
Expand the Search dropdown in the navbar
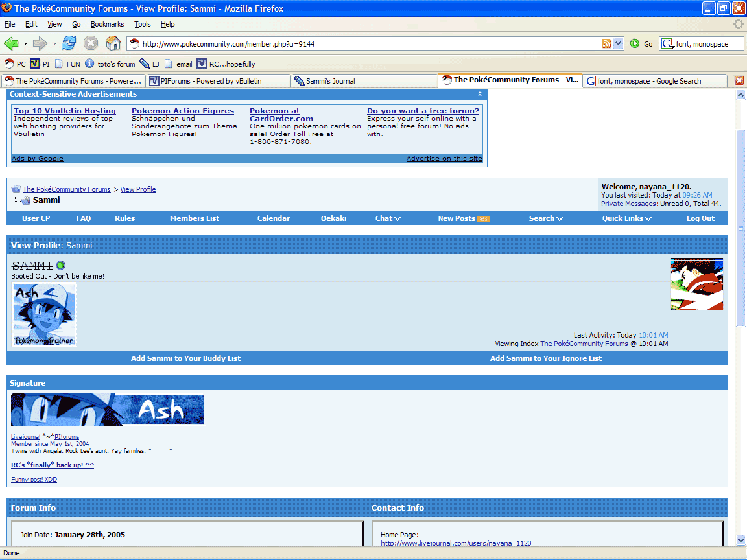(x=545, y=218)
